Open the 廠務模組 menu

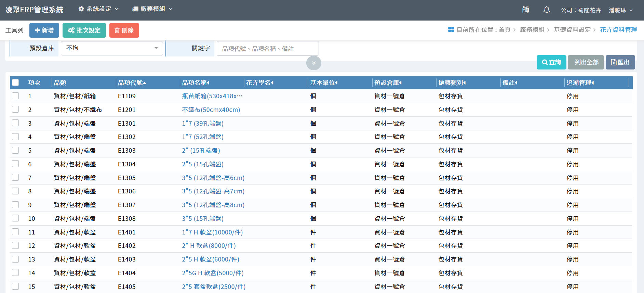pyautogui.click(x=152, y=9)
